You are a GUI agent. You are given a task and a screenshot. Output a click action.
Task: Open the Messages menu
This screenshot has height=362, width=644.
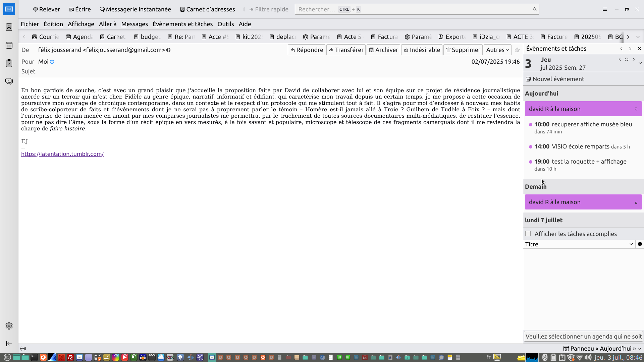point(135,24)
